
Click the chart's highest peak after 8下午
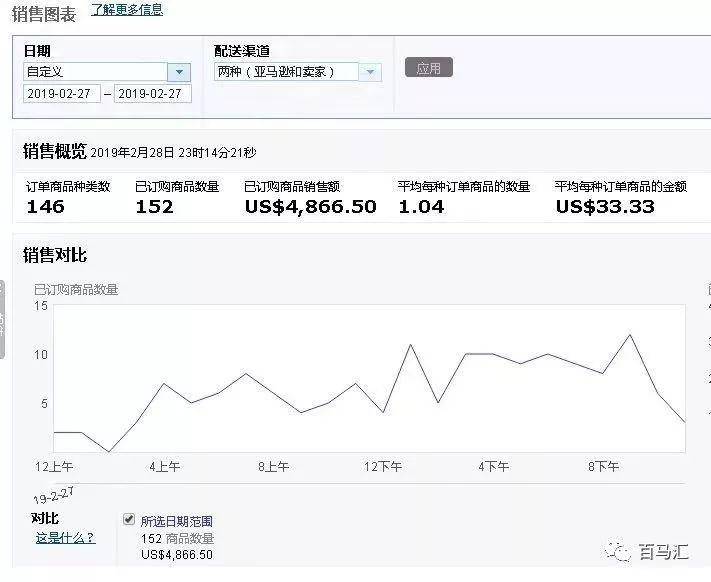coord(629,335)
